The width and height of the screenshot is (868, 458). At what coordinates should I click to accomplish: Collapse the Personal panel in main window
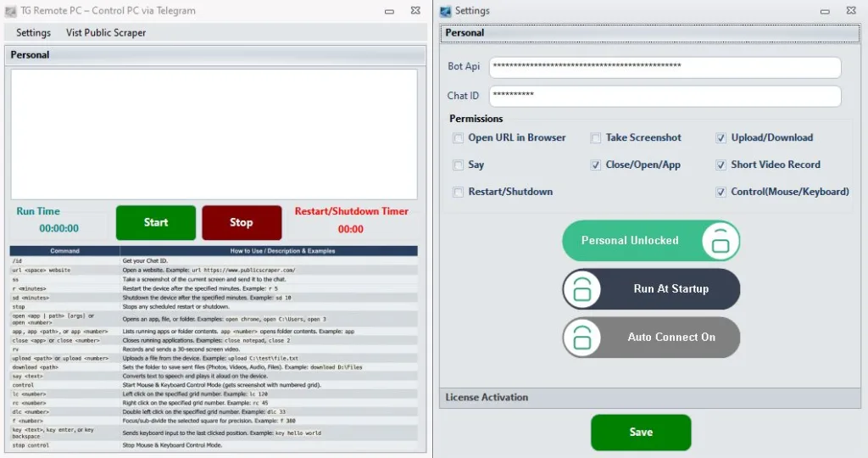coord(215,55)
